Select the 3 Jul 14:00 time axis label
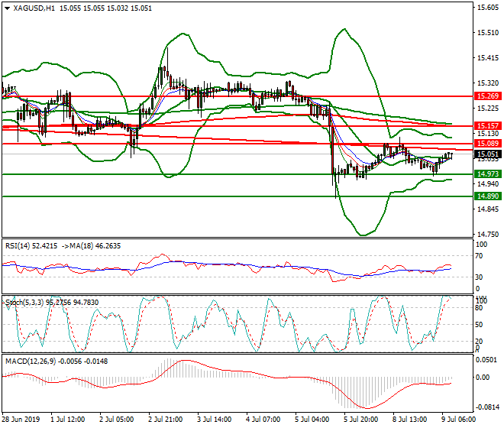This screenshot has height=428, width=504. click(x=215, y=420)
